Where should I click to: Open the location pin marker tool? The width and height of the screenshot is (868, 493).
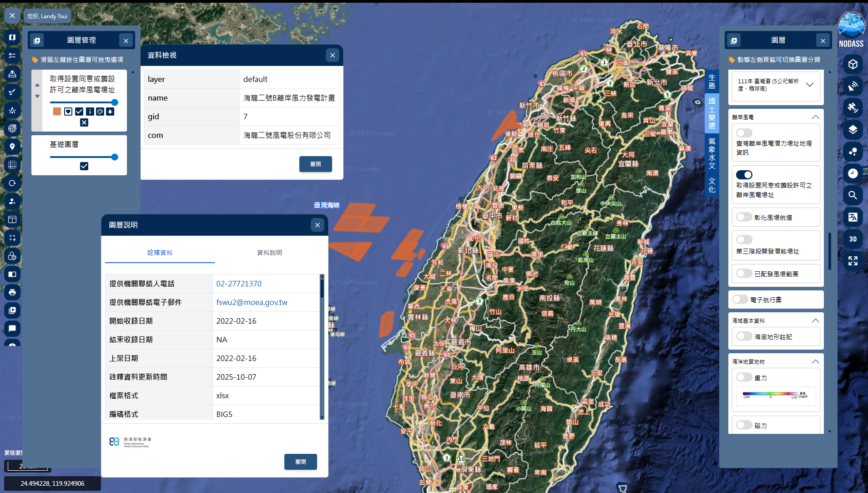[12, 147]
